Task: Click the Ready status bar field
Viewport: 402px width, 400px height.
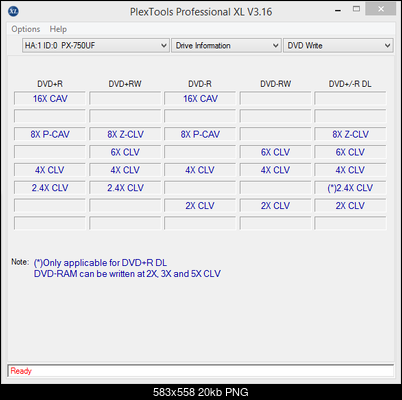Action: [x=200, y=371]
